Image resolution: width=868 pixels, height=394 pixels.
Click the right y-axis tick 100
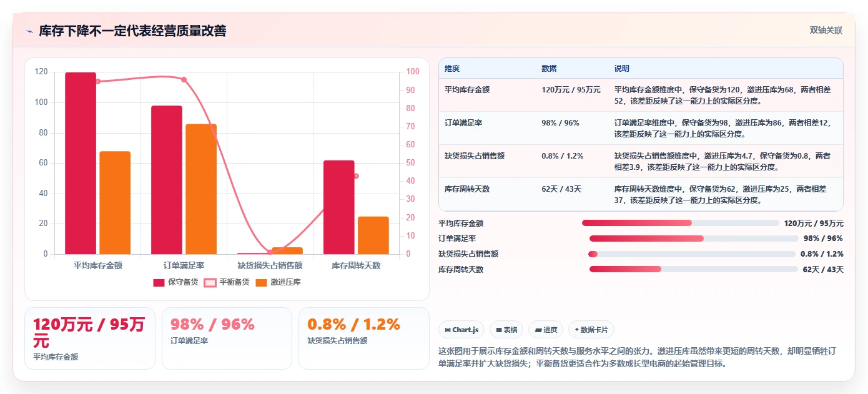(x=413, y=72)
